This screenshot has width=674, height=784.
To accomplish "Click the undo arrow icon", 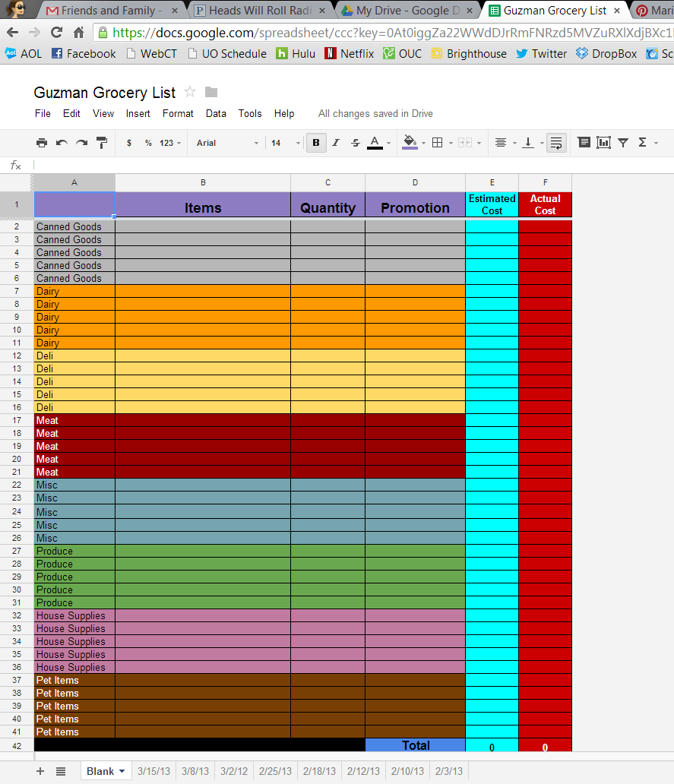I will point(62,143).
